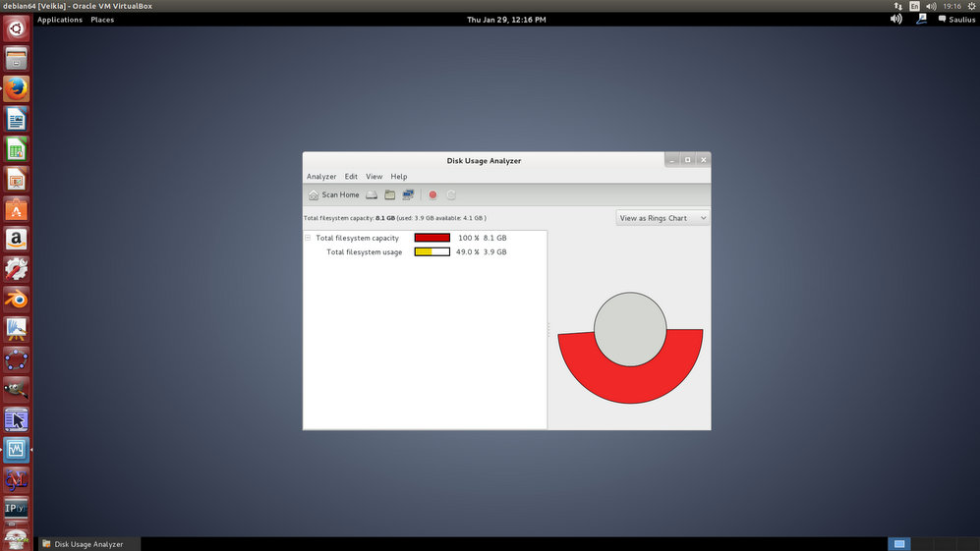Collapse the Total filesystem capacity row
Image resolution: width=980 pixels, height=551 pixels.
(x=308, y=238)
